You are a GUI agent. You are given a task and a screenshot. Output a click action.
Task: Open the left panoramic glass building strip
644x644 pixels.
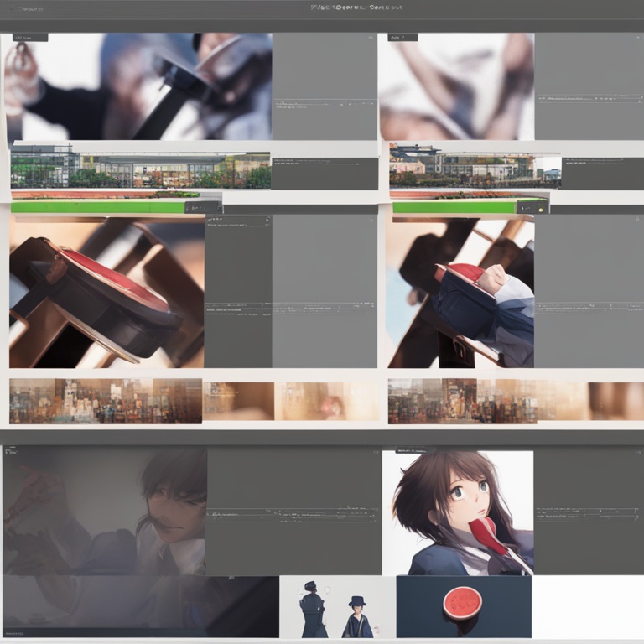pos(141,169)
